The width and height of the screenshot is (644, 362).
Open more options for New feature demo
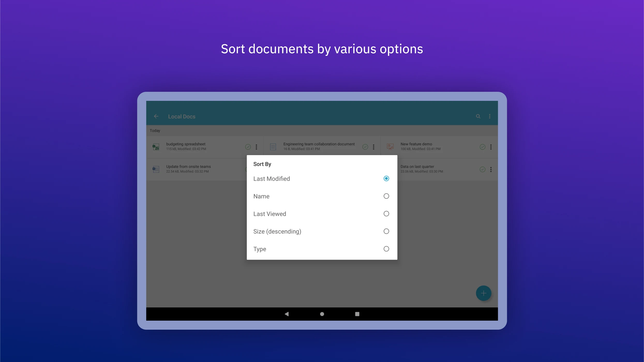(x=491, y=147)
